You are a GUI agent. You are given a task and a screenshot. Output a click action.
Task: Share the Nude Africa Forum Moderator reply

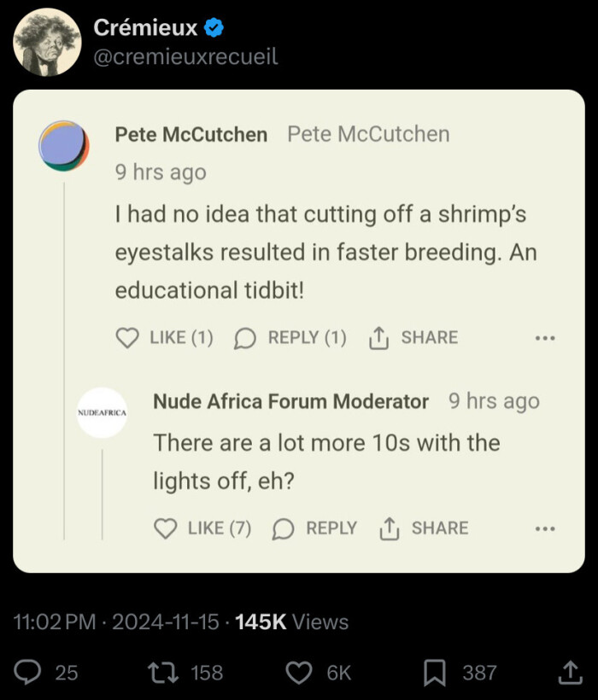click(390, 529)
